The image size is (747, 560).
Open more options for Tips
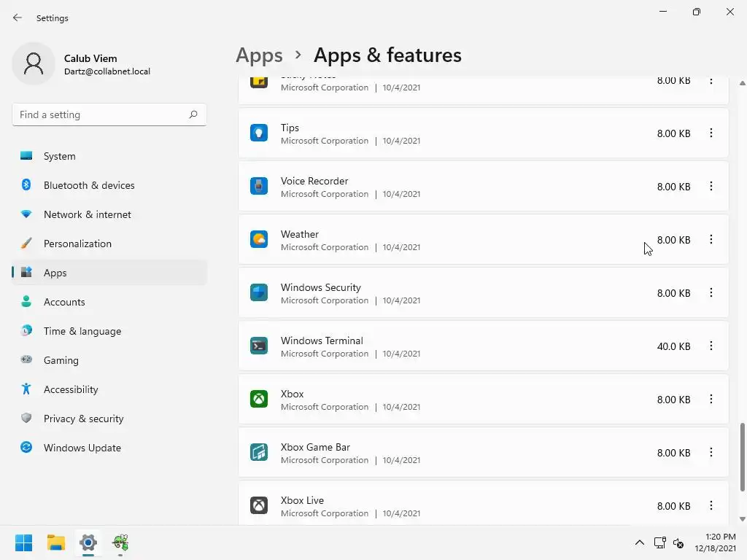[x=711, y=133]
